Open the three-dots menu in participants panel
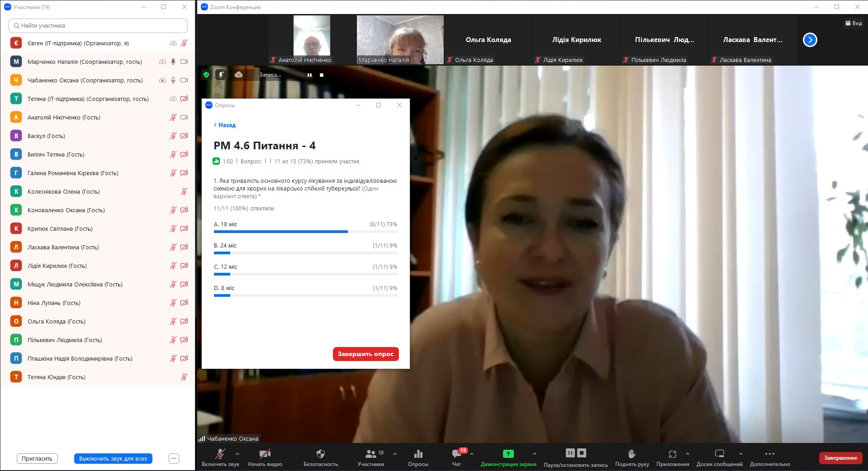This screenshot has width=868, height=471. coord(174,458)
